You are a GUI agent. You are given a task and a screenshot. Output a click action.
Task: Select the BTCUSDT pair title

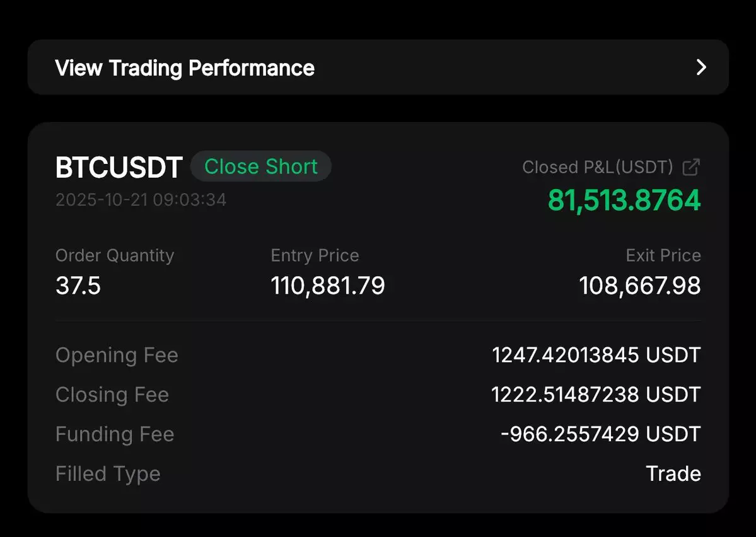[119, 168]
